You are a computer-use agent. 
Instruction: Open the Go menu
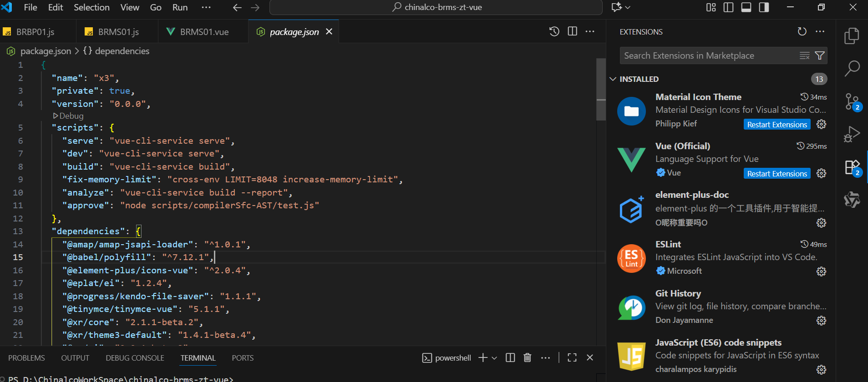(156, 7)
